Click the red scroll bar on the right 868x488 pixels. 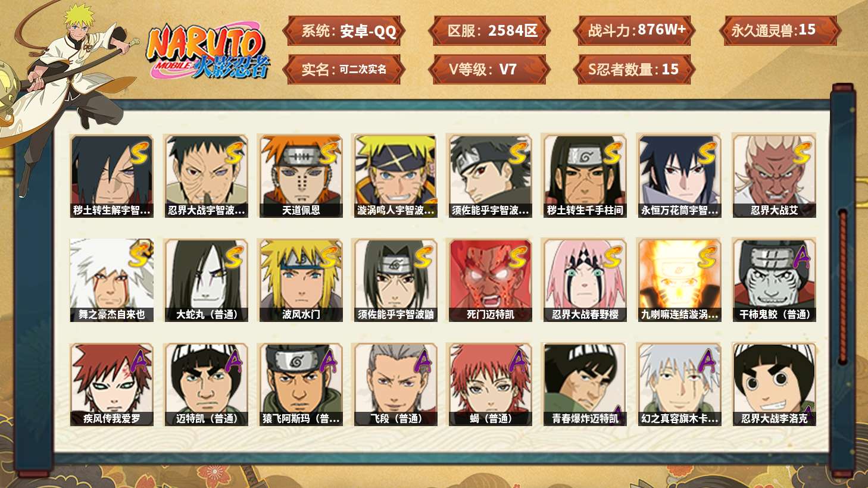pos(843,286)
